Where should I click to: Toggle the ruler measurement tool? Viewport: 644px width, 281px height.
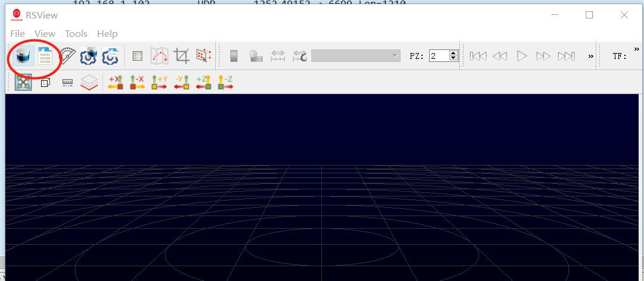[67, 83]
